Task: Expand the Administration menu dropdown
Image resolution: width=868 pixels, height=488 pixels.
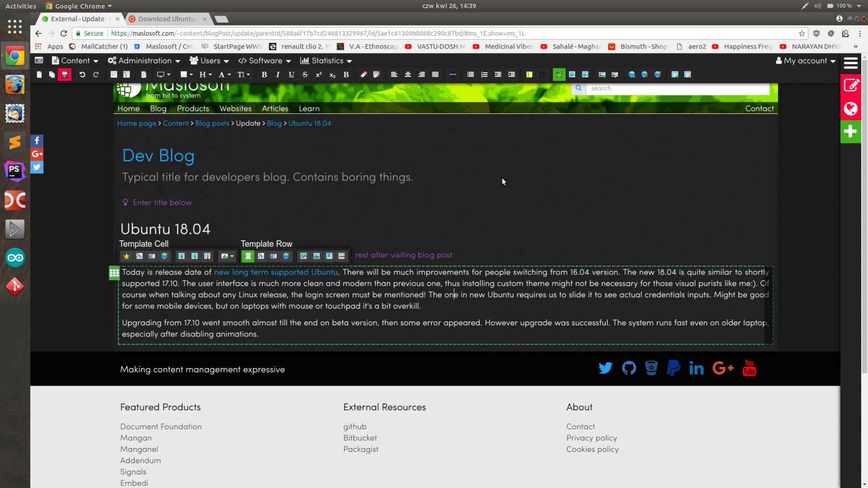Action: 144,61
